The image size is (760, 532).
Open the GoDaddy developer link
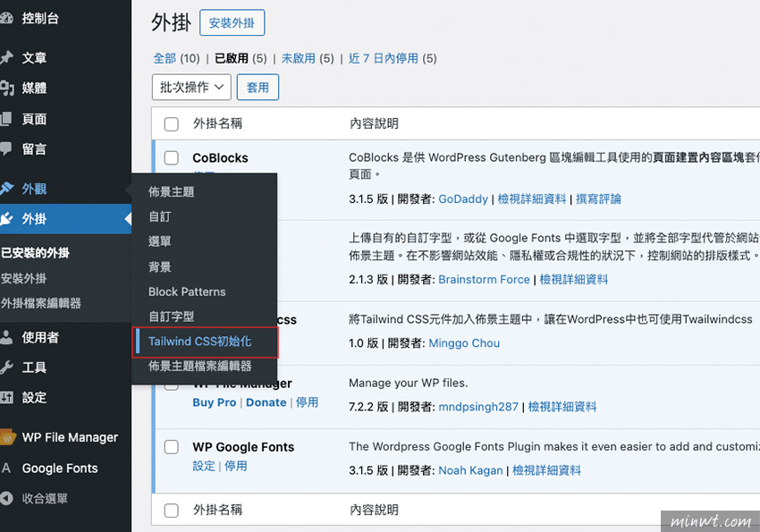pyautogui.click(x=463, y=199)
